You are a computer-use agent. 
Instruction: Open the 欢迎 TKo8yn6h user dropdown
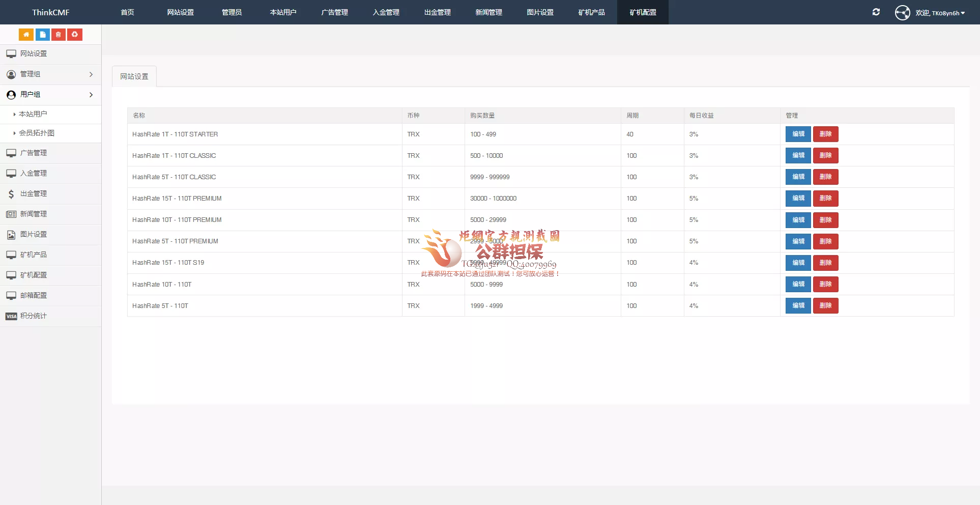pos(940,13)
